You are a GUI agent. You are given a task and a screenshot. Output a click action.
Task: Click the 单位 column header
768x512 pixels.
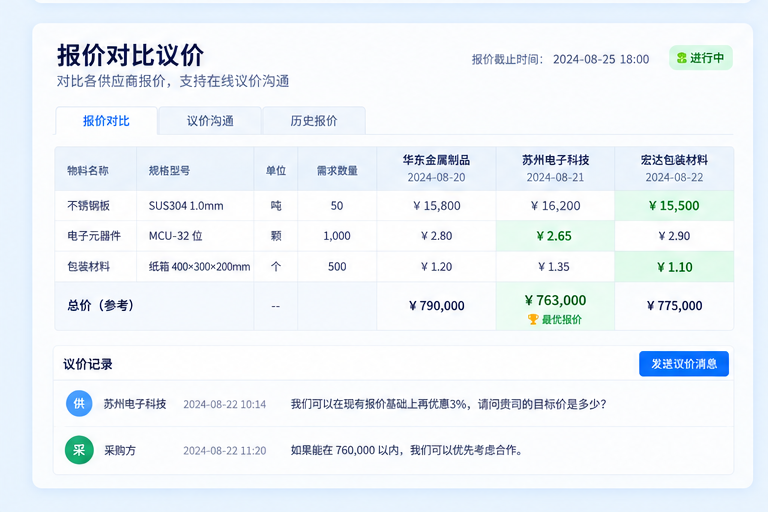pos(276,171)
